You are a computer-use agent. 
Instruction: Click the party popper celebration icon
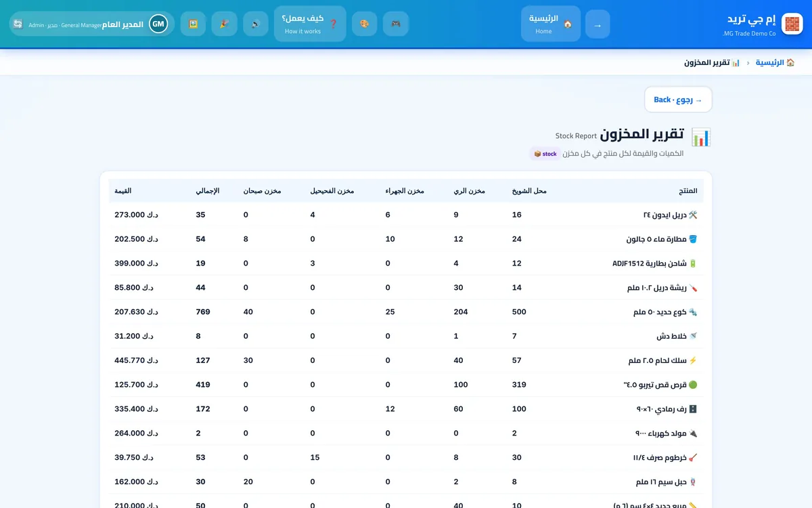[x=224, y=24]
